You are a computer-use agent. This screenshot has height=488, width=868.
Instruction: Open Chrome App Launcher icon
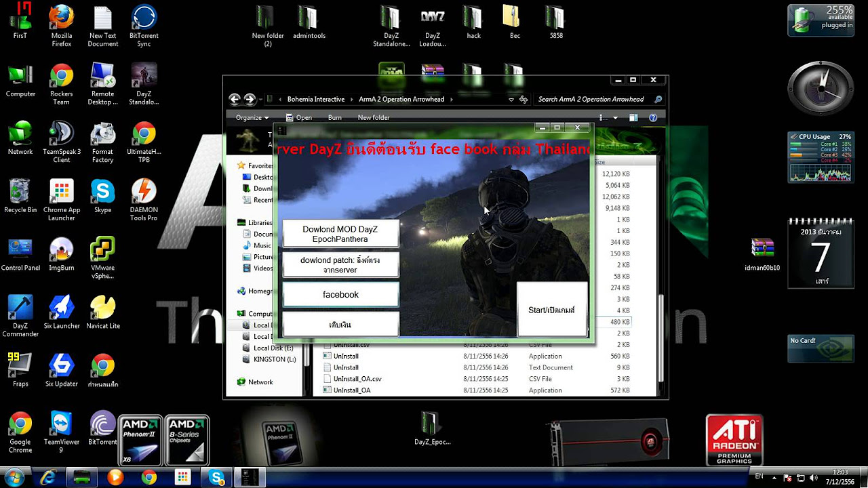coord(61,200)
